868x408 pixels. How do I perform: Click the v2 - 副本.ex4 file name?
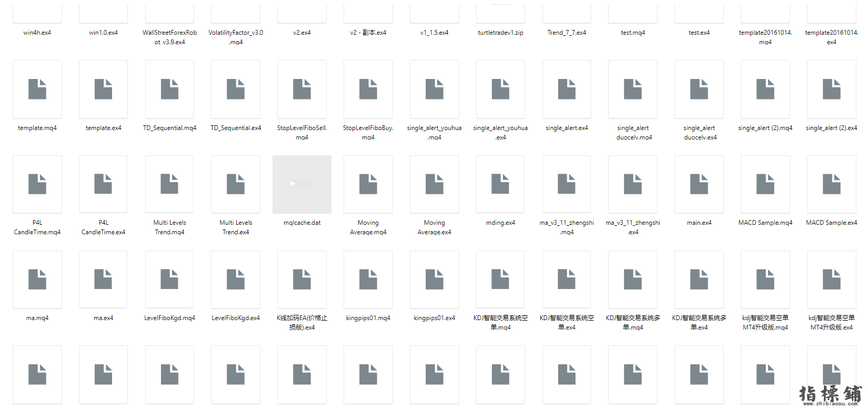tap(368, 33)
